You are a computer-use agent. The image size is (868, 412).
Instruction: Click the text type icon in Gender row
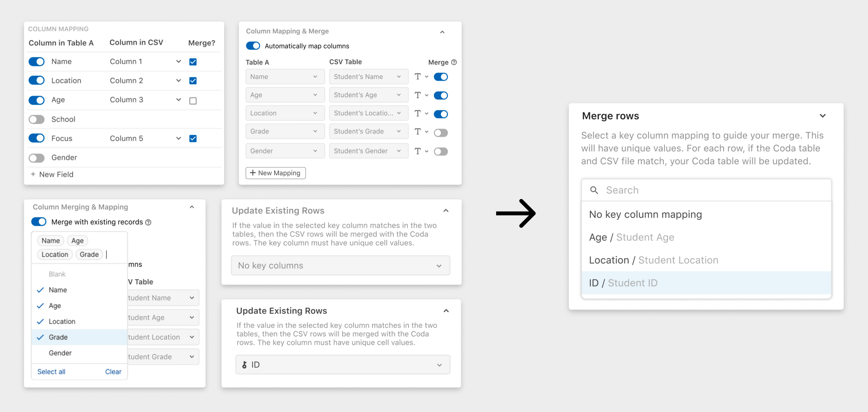[418, 151]
